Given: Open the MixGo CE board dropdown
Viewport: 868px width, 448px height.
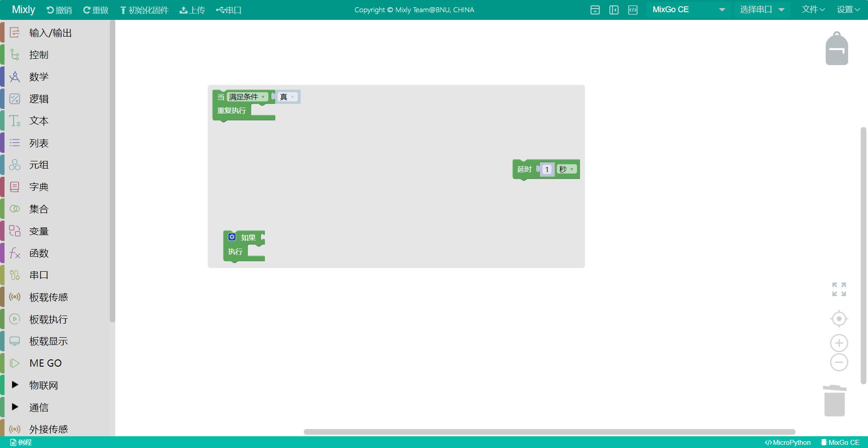Looking at the screenshot, I should tap(689, 9).
